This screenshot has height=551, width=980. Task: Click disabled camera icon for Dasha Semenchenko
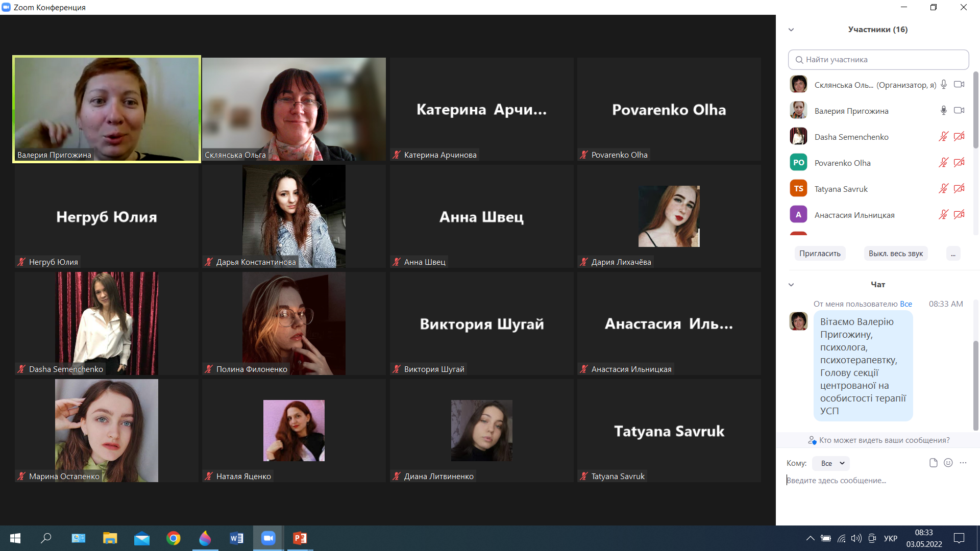(x=959, y=137)
